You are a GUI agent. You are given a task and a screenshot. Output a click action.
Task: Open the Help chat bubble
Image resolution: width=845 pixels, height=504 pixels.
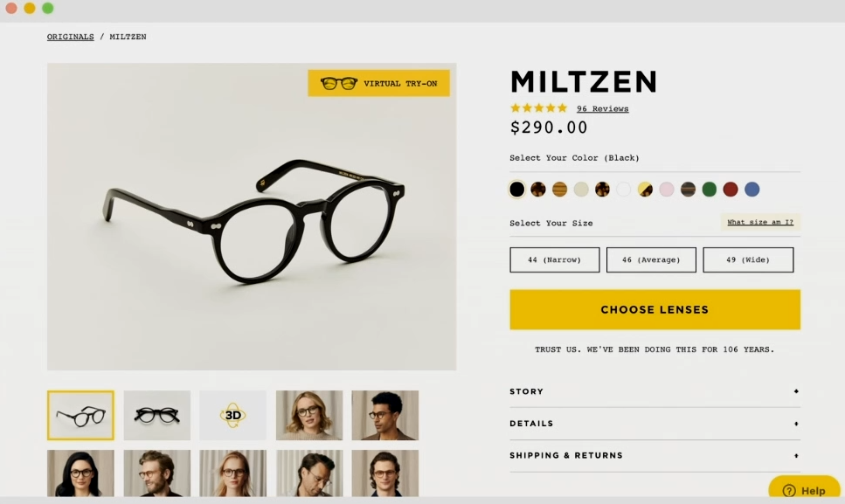point(805,490)
